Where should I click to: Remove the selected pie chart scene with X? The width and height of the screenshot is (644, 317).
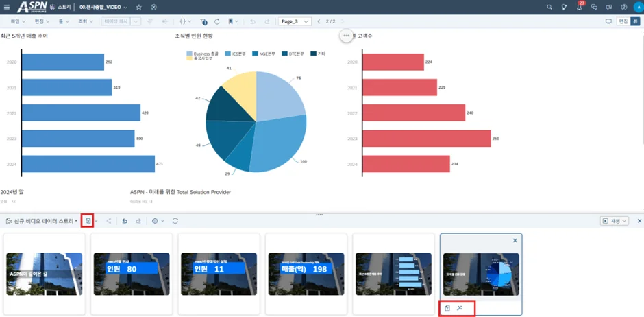pos(515,241)
